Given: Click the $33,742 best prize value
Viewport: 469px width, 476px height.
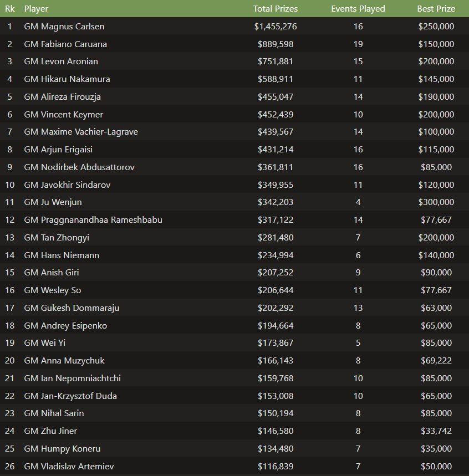Looking at the screenshot, I should (x=436, y=431).
